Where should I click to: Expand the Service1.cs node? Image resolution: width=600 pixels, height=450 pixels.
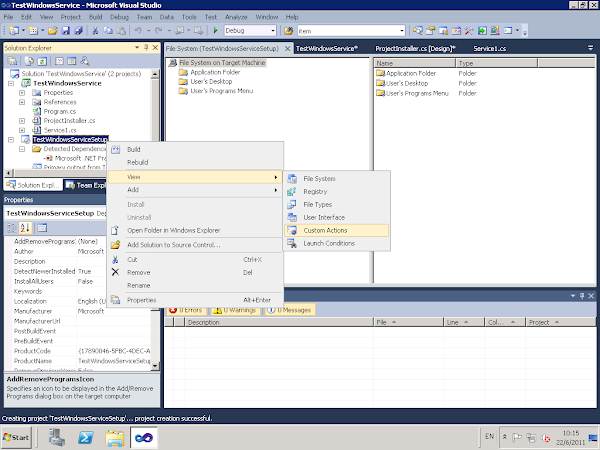coord(22,130)
